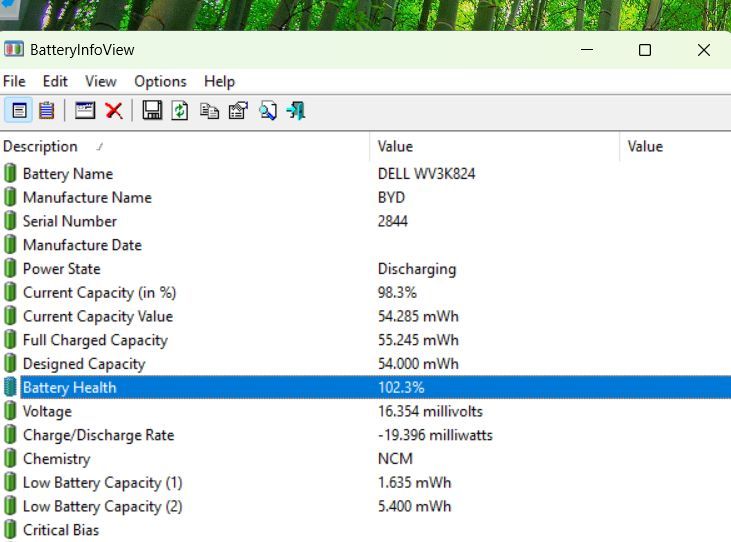
Task: Click the Copy selected items icon
Action: click(x=209, y=111)
